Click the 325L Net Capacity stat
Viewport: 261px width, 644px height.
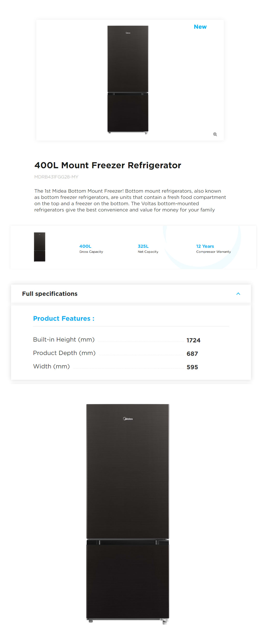pyautogui.click(x=148, y=249)
